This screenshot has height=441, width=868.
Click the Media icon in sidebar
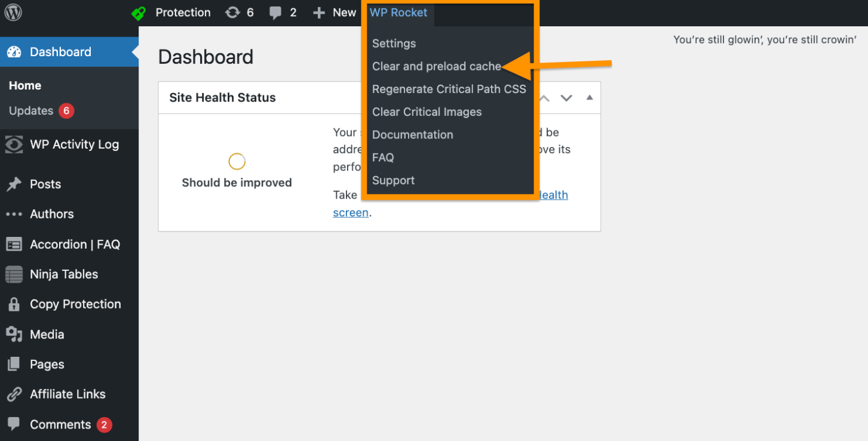14,334
